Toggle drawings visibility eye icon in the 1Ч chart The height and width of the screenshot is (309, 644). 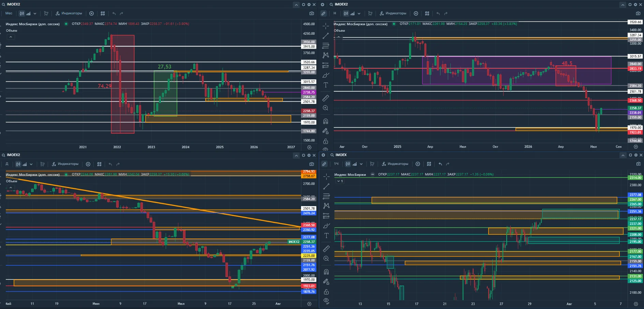[326, 301]
